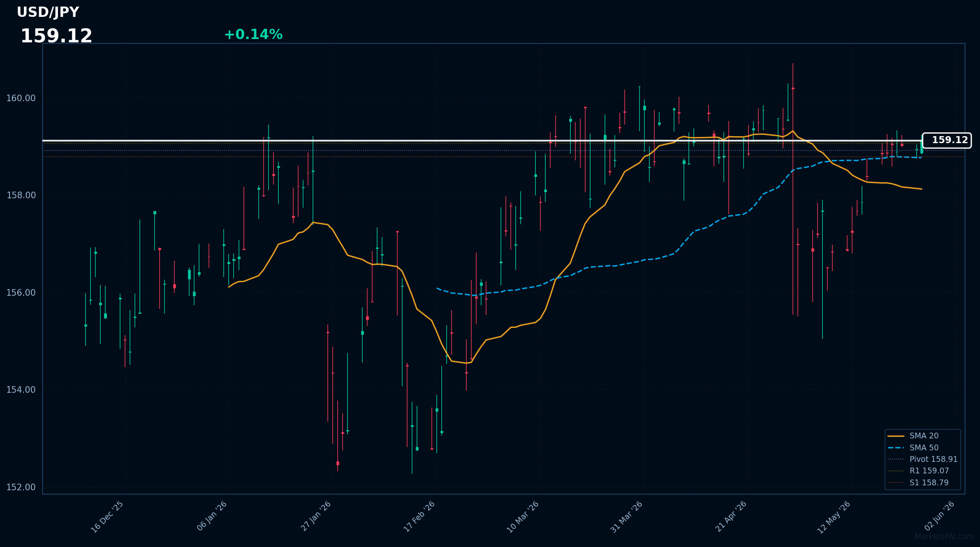Image resolution: width=980 pixels, height=547 pixels.
Task: Click the +0.14% change value
Action: (x=253, y=35)
